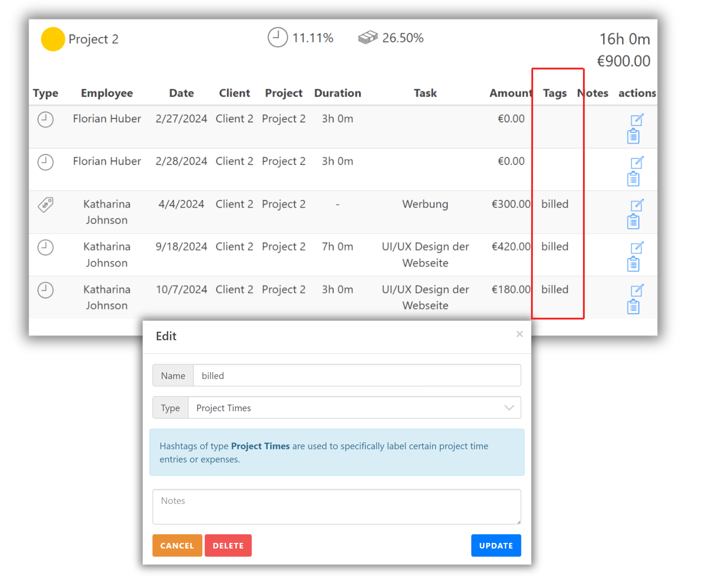Viewport: 706px width, 588px height.
Task: Edit the 9/18/2024 UI/UX entry
Action: click(637, 248)
